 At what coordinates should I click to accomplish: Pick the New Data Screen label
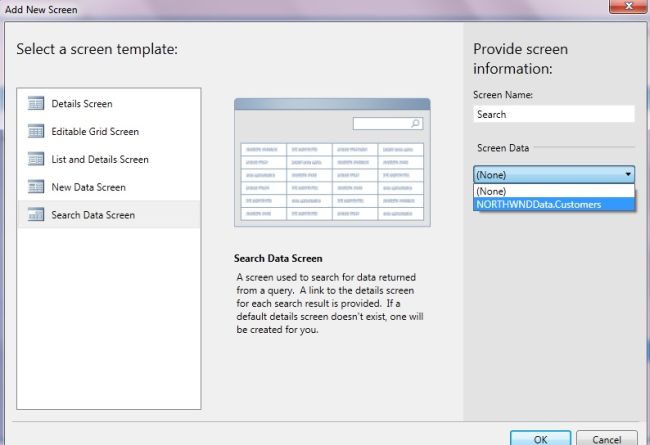pos(88,187)
